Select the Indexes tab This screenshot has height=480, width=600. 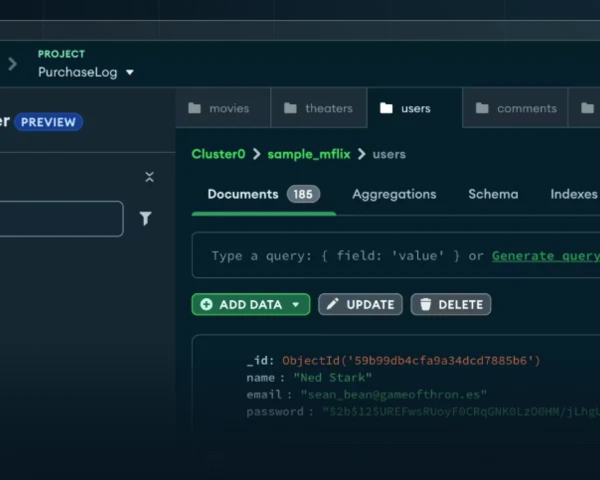click(573, 194)
